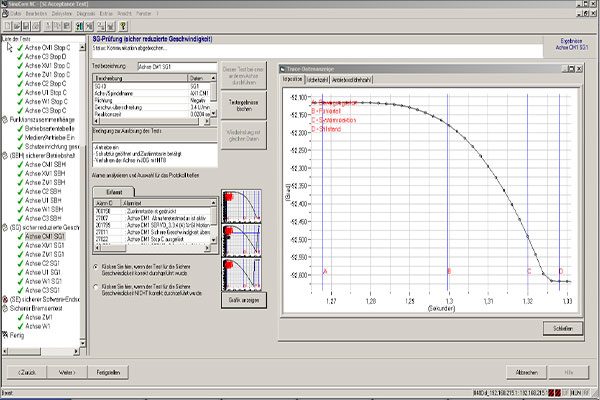Click the toolbar icon left of the yellow help icon
Viewport: 600px width, 400px height.
(111, 26)
